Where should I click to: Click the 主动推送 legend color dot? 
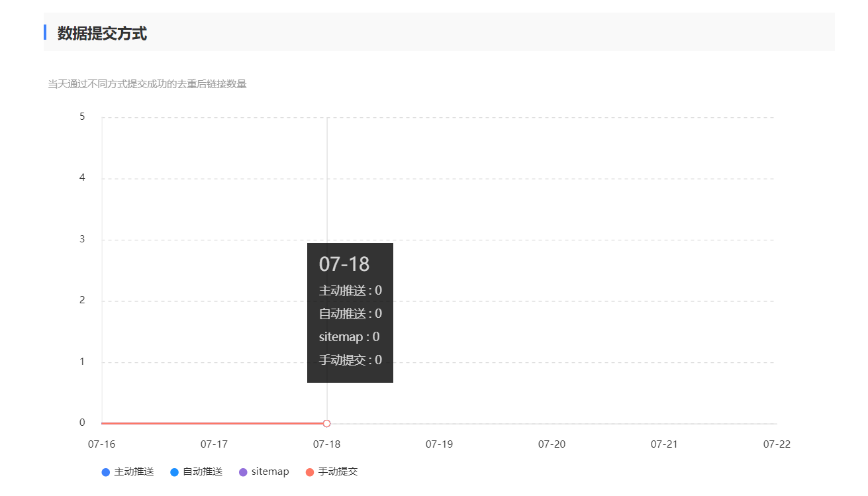tap(105, 472)
